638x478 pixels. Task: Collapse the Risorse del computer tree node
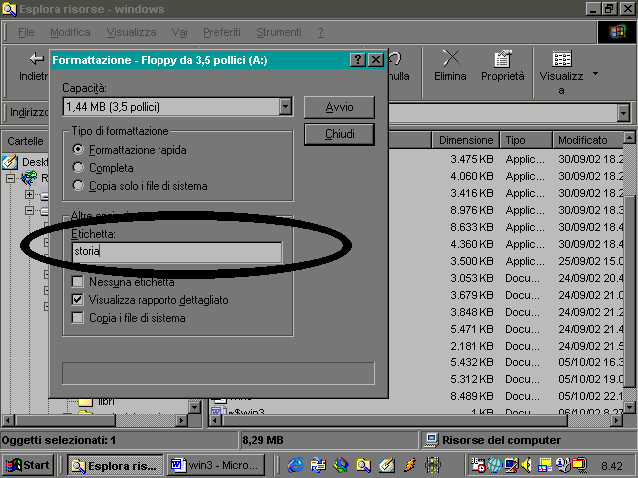point(11,178)
